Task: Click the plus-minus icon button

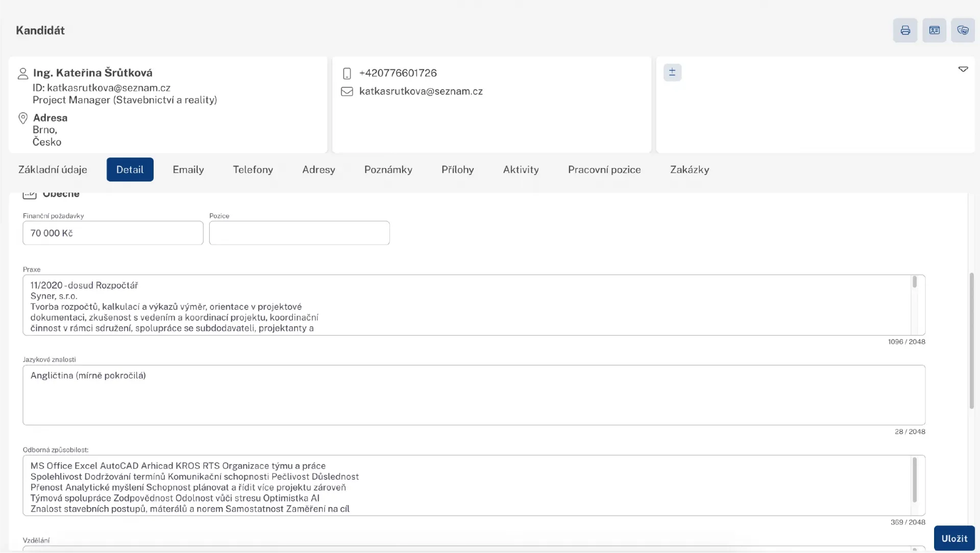Action: pos(672,73)
